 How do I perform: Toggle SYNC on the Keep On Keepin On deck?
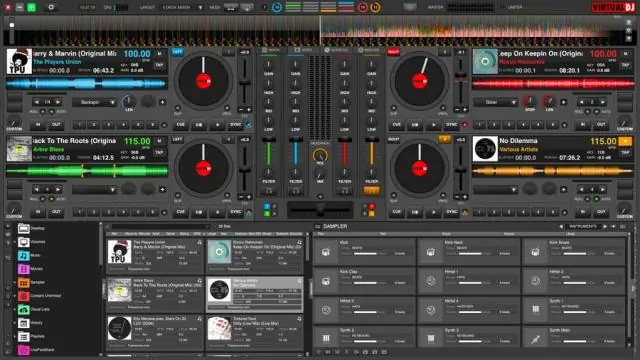[x=451, y=124]
